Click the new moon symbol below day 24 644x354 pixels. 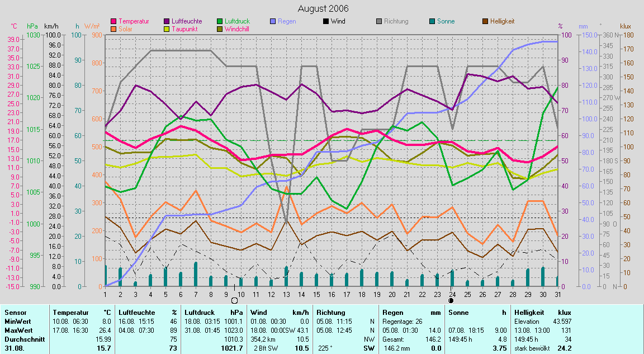[x=451, y=300]
